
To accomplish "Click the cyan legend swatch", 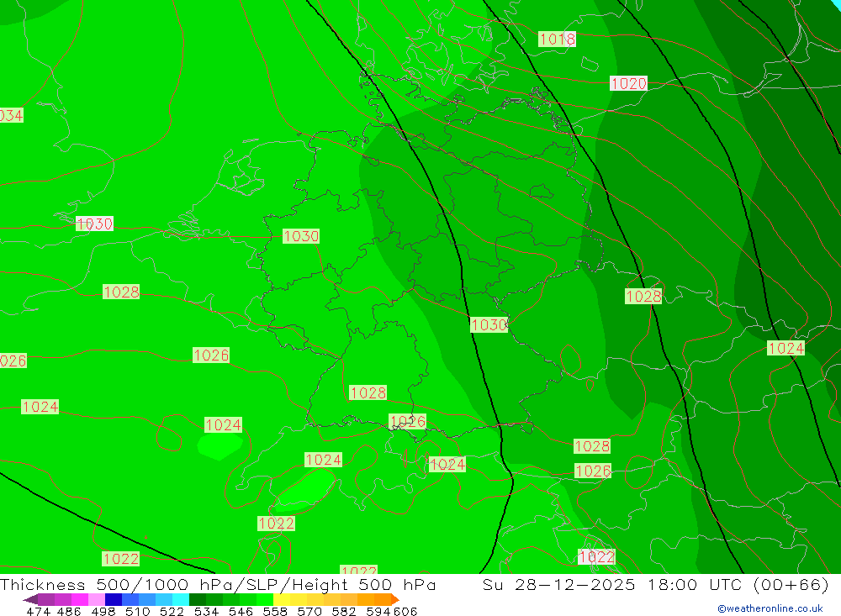I will [x=181, y=599].
